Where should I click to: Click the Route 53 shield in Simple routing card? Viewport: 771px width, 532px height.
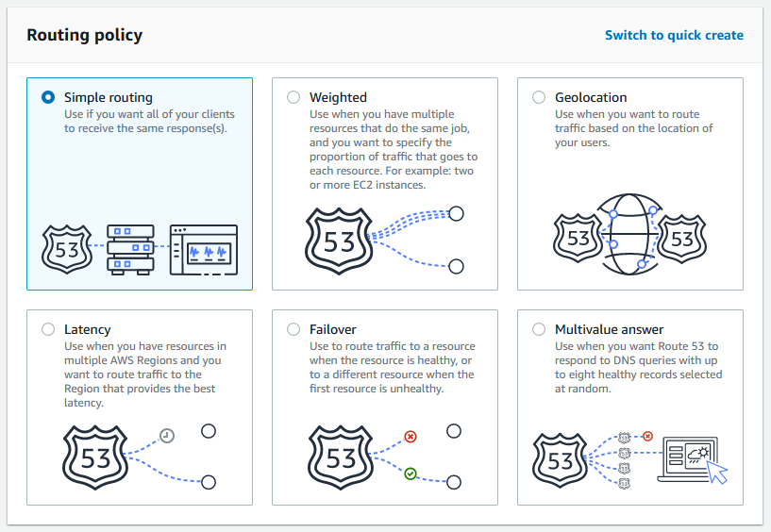(67, 249)
